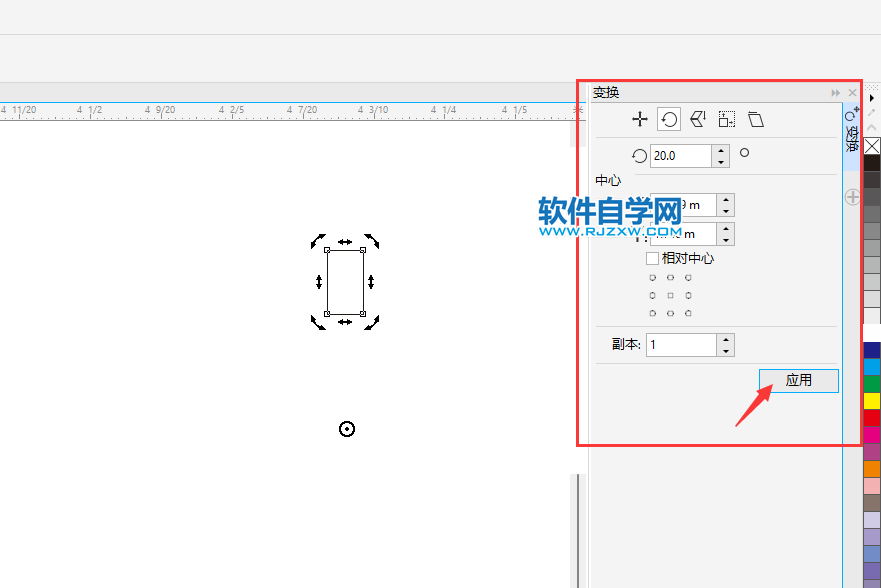This screenshot has height=588, width=881.
Task: Select the Skew transform icon
Action: [756, 119]
